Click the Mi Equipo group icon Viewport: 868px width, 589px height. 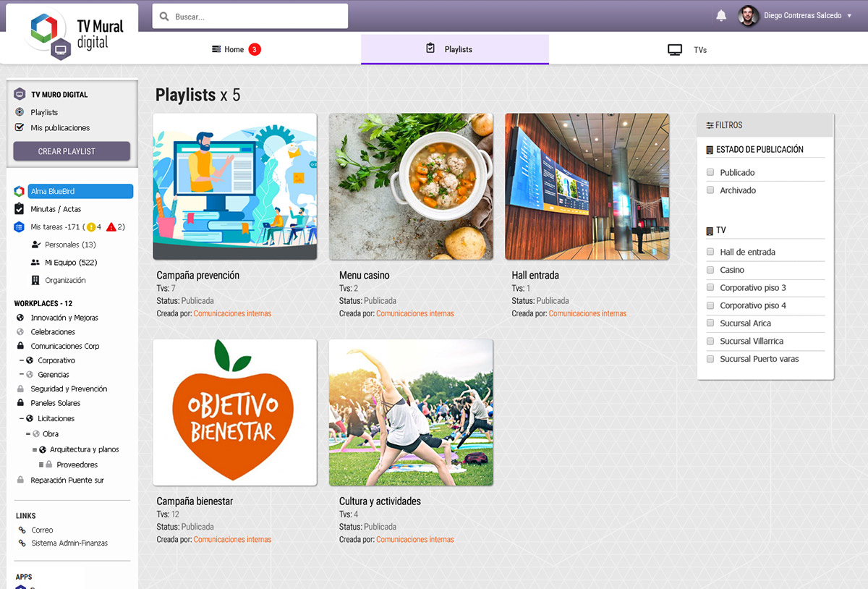[x=35, y=263]
